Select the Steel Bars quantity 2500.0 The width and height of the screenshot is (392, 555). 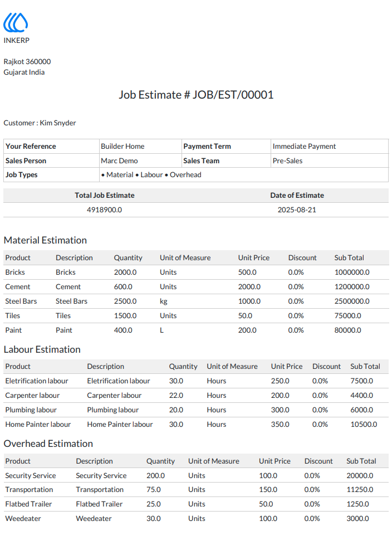[x=125, y=301]
